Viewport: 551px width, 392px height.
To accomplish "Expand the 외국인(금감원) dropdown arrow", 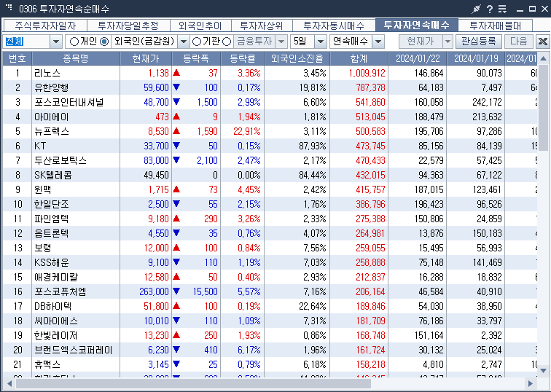I will coord(183,42).
